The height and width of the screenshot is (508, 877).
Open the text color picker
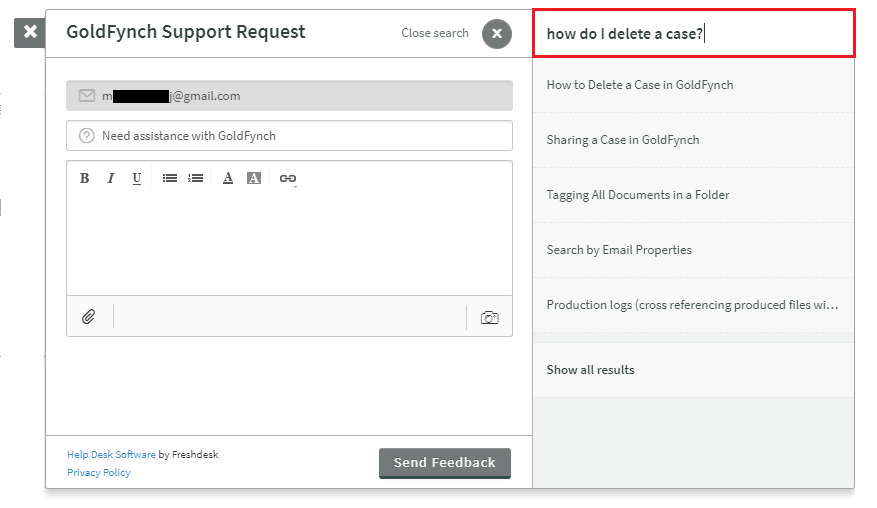click(x=228, y=178)
